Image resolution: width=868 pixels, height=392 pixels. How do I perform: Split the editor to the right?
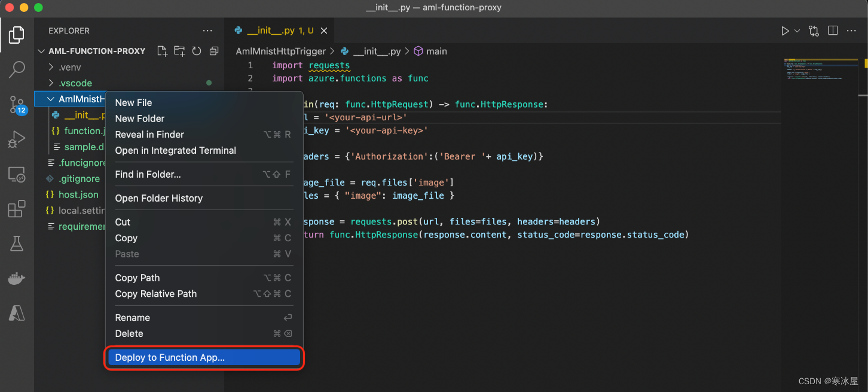click(x=833, y=31)
